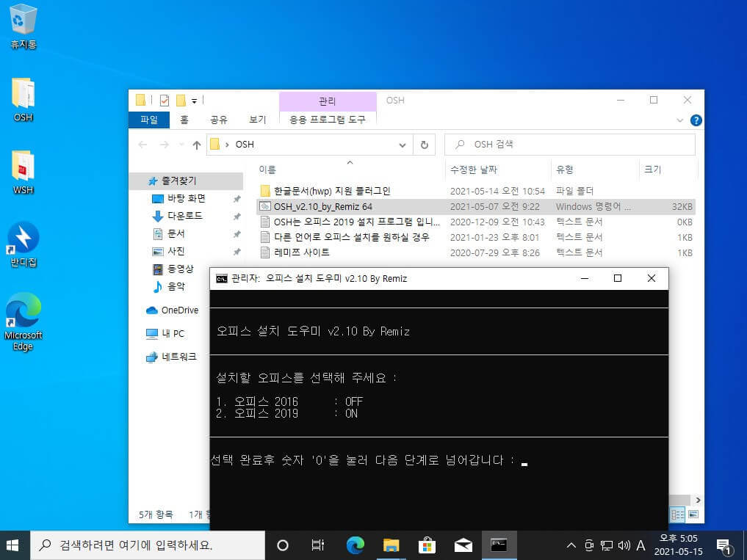Switch to details view layout
747x560 pixels.
677,514
